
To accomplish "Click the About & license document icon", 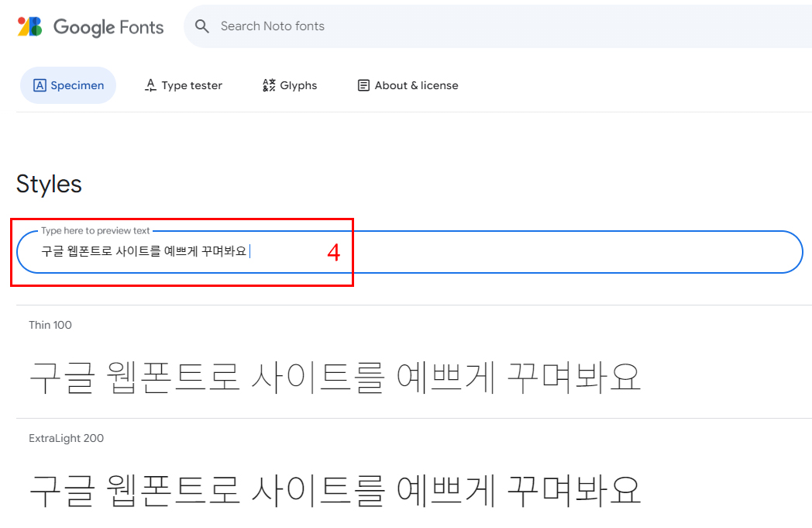I will click(x=363, y=85).
